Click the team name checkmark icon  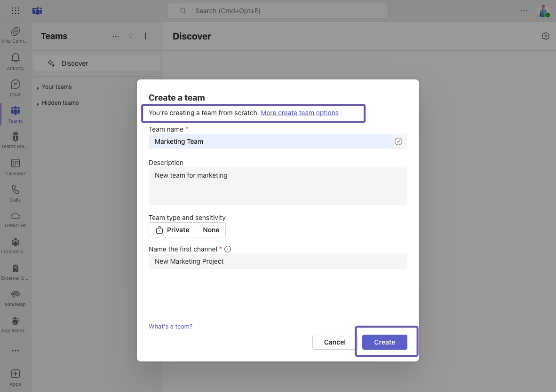click(398, 141)
